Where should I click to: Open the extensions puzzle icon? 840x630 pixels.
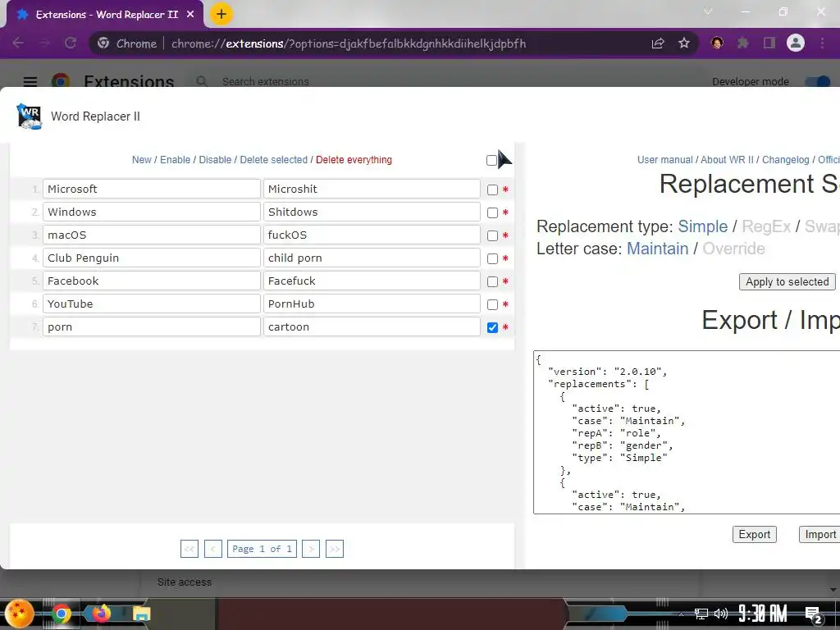(742, 43)
